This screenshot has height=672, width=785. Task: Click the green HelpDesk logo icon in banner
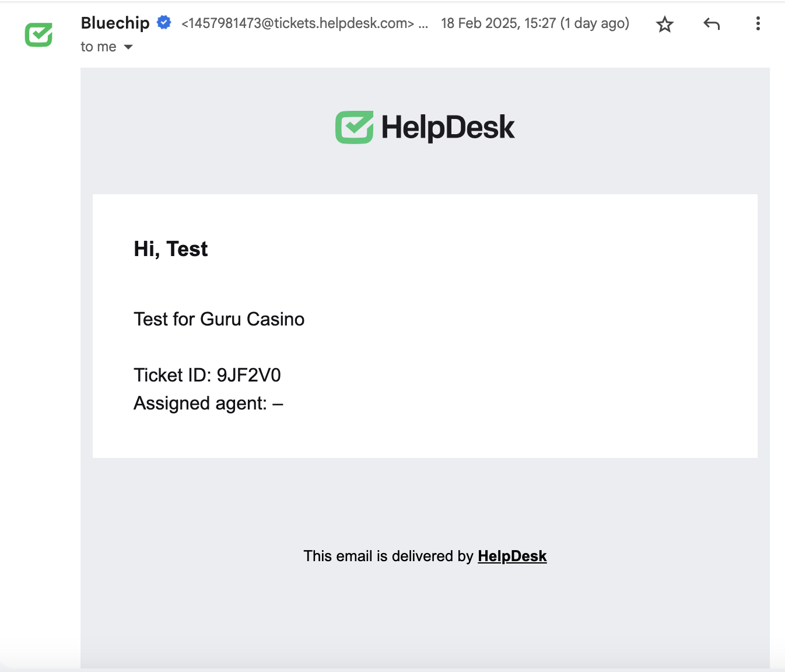[354, 127]
